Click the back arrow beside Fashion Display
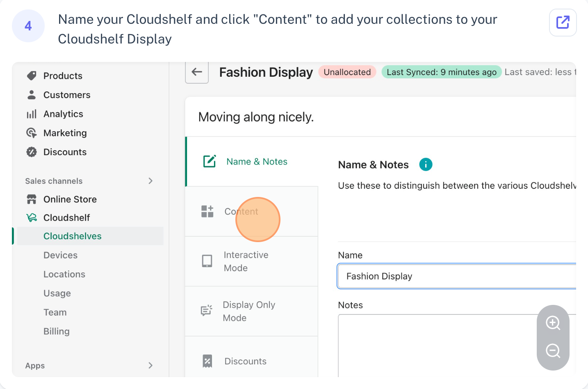Viewport: 588px width, 389px height. [x=197, y=72]
